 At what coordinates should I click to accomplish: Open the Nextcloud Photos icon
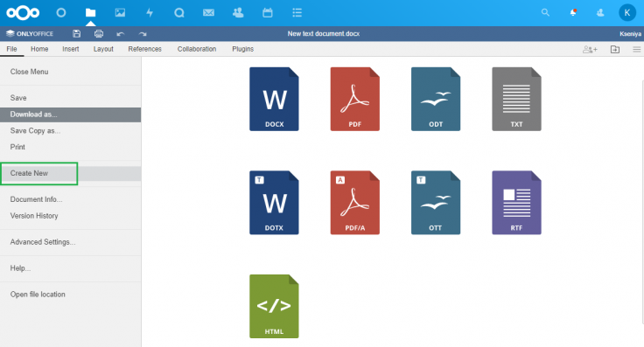[x=120, y=13]
